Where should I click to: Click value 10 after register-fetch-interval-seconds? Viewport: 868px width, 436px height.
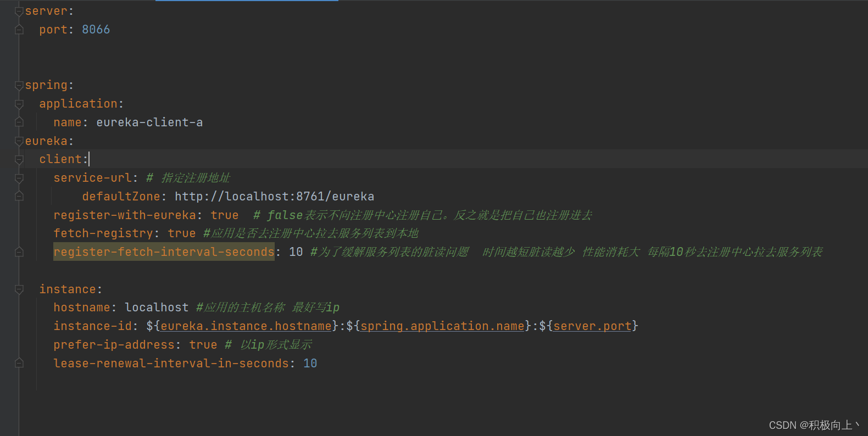click(x=296, y=252)
